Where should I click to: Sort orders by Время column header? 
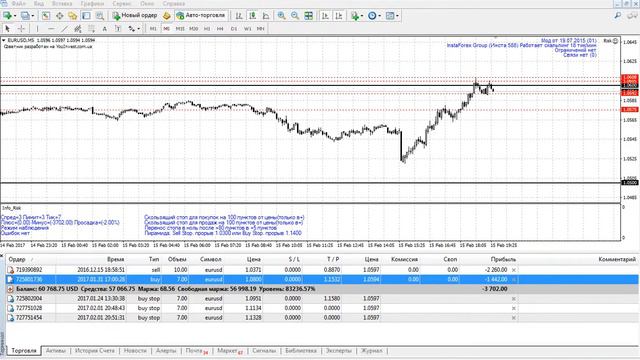(x=116, y=259)
